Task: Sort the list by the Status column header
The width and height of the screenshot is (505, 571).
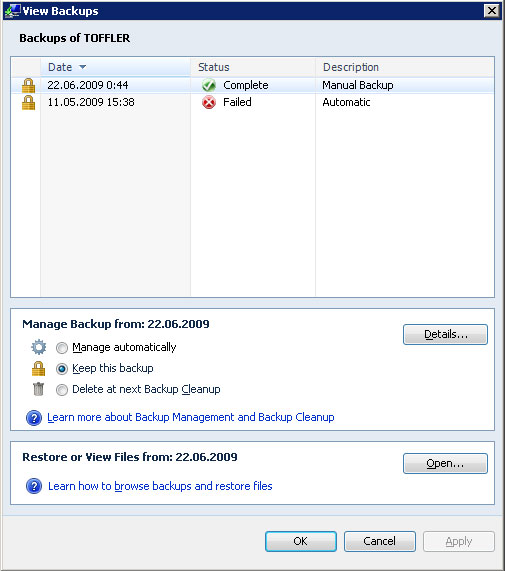Action: pos(253,67)
